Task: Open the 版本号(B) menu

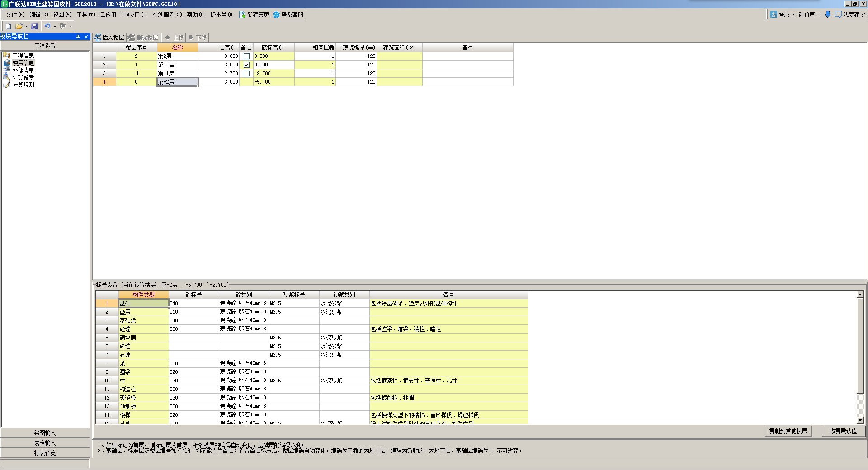Action: point(222,14)
